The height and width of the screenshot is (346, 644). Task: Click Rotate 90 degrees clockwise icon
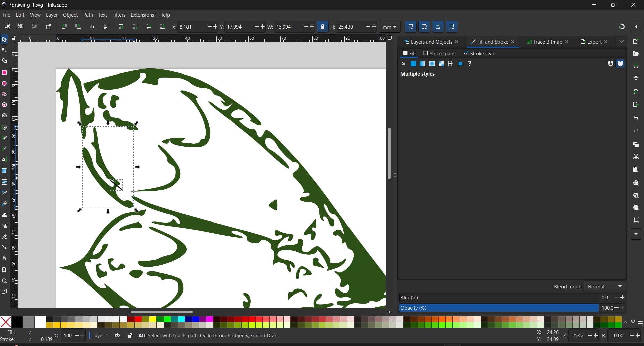pyautogui.click(x=78, y=27)
